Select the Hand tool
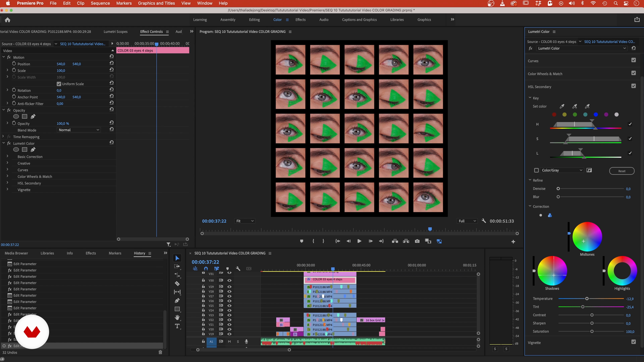Viewport: 644px width, 362px height. [177, 318]
